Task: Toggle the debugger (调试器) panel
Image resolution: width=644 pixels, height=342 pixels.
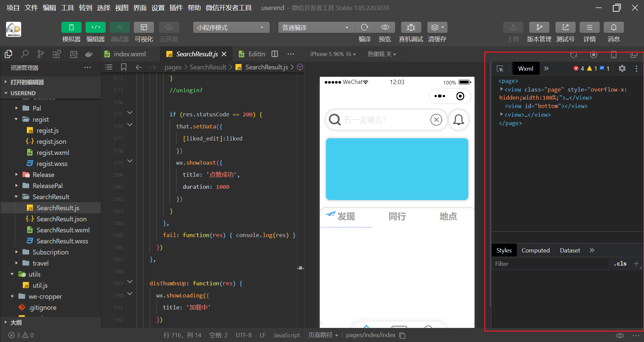Action: point(120,27)
